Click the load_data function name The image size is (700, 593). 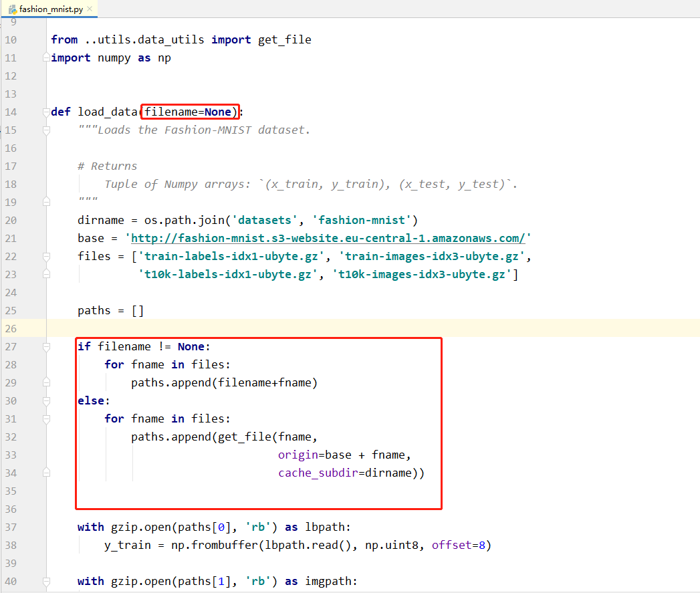pyautogui.click(x=107, y=112)
